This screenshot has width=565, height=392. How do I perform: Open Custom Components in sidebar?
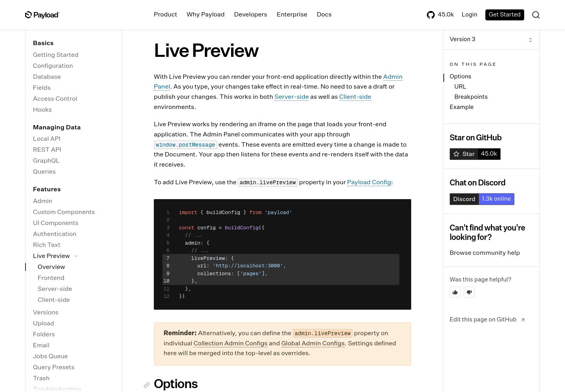pos(64,212)
